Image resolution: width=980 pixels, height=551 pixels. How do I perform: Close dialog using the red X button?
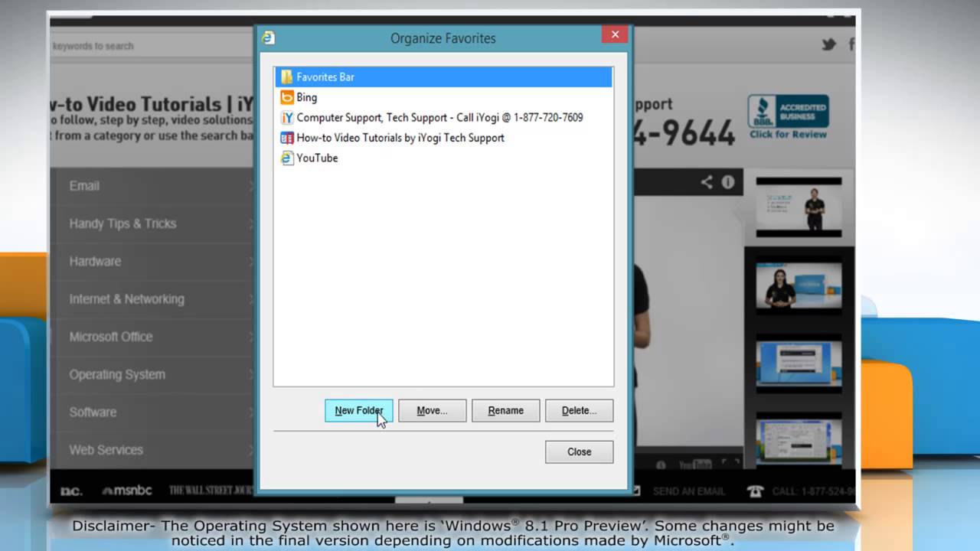615,34
